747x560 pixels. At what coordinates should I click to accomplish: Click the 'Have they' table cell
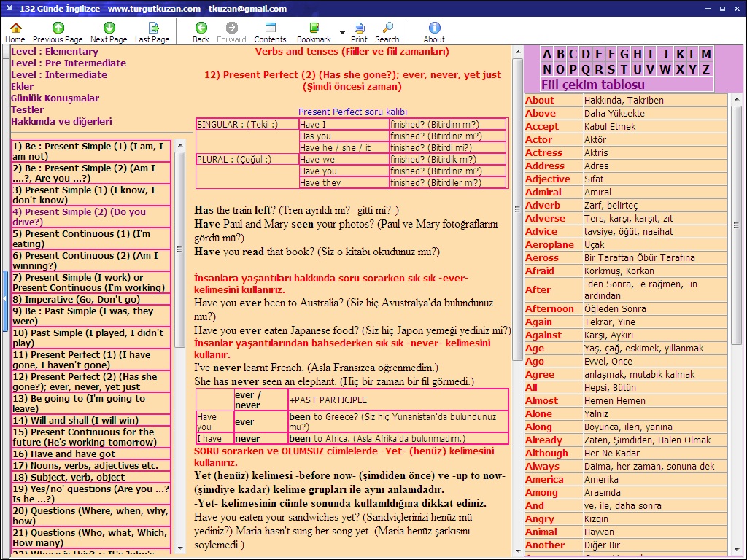344,182
